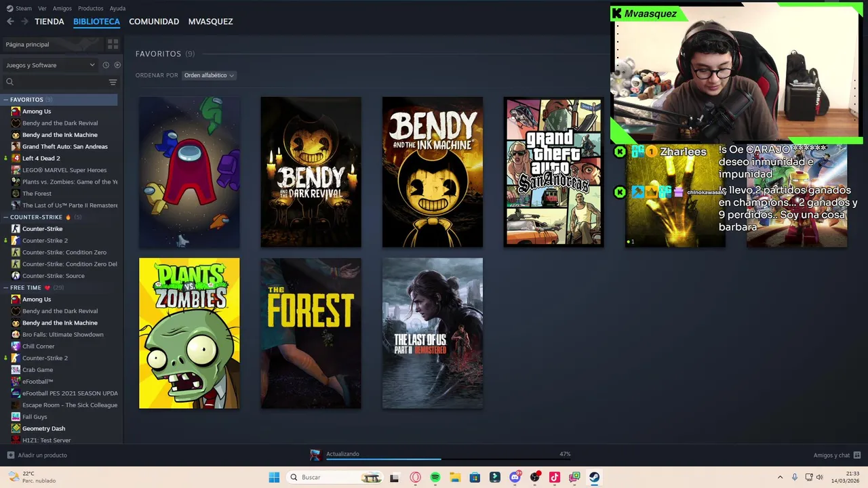Open the Orden alfabético sort dropdown
Screen dimensions: 868x488
pos(209,75)
